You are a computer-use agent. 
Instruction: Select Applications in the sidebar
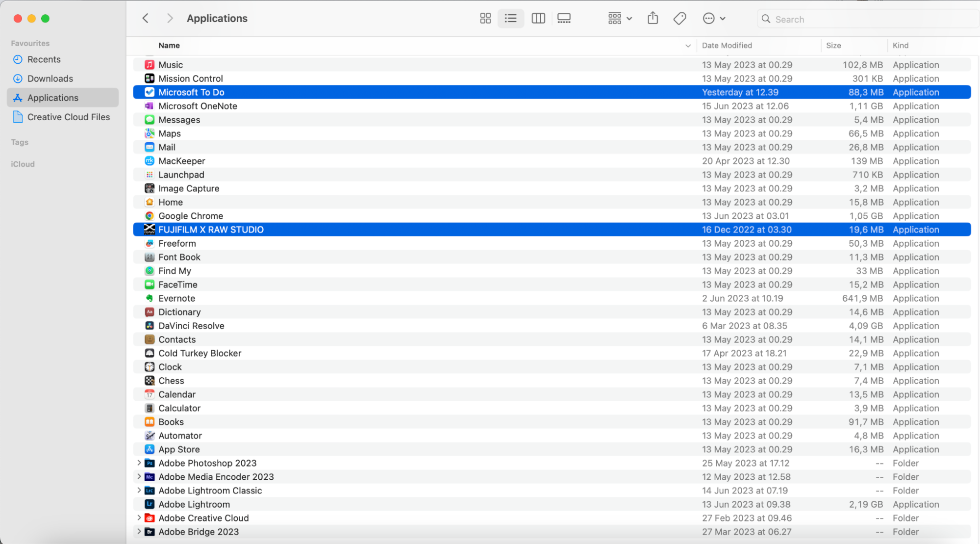point(63,98)
